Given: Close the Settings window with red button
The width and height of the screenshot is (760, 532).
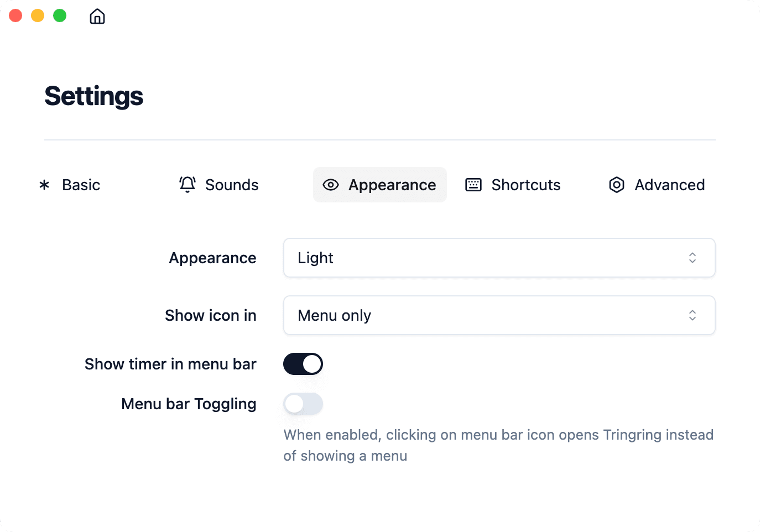Looking at the screenshot, I should 15,15.
